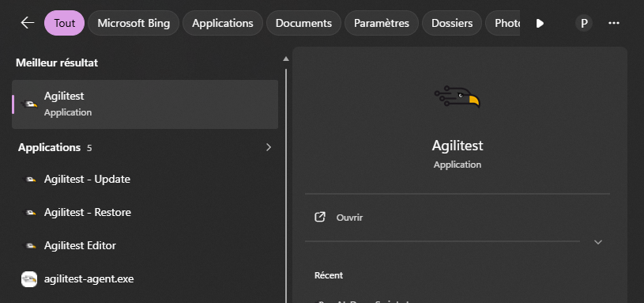
Task: Click the Ouvrir open-external icon
Action: coord(319,217)
